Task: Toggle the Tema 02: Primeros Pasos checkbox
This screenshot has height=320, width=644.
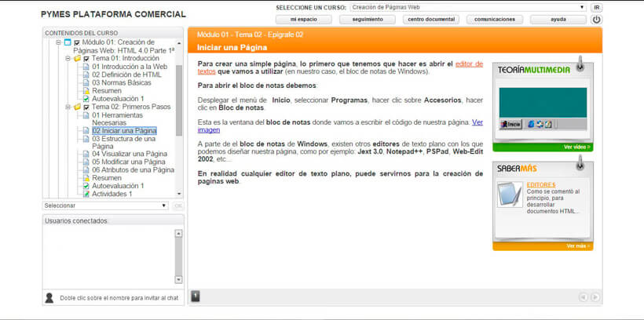Action: [x=86, y=107]
